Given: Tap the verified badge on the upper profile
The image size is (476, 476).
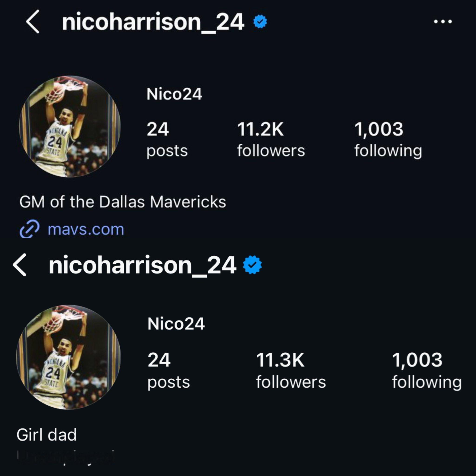Looking at the screenshot, I should tap(260, 22).
